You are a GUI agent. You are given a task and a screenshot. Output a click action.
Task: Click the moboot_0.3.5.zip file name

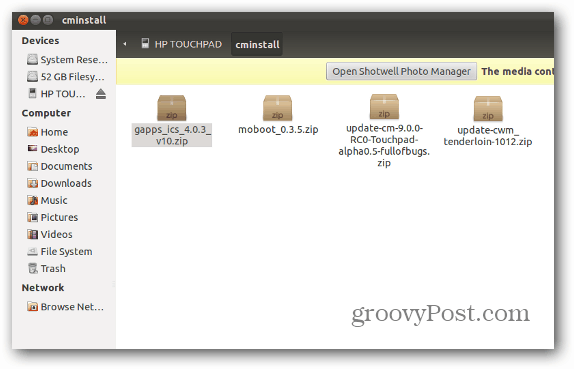(278, 129)
